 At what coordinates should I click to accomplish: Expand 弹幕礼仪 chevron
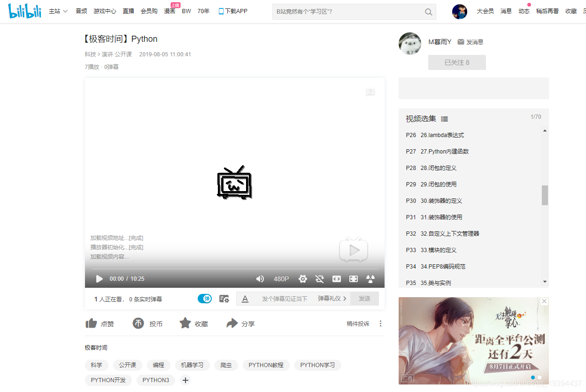pos(345,299)
